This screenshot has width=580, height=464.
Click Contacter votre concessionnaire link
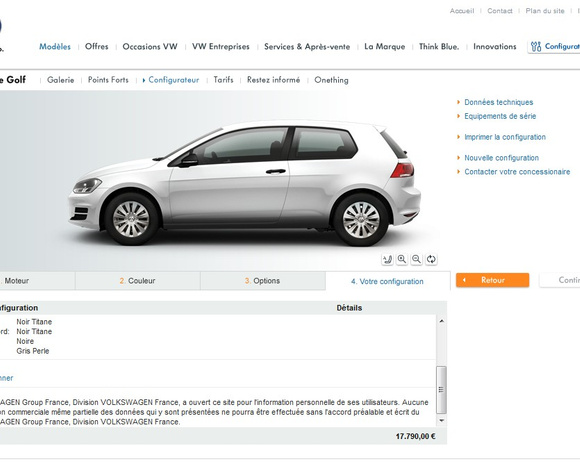coord(517,172)
